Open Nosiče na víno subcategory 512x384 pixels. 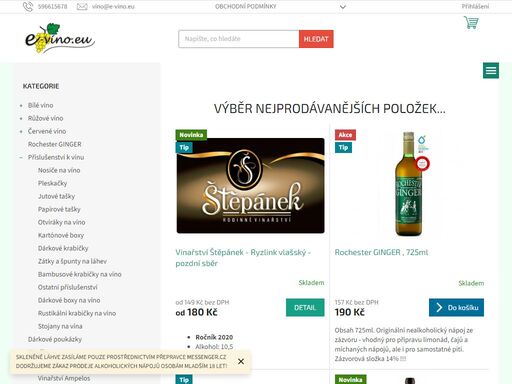click(x=59, y=170)
